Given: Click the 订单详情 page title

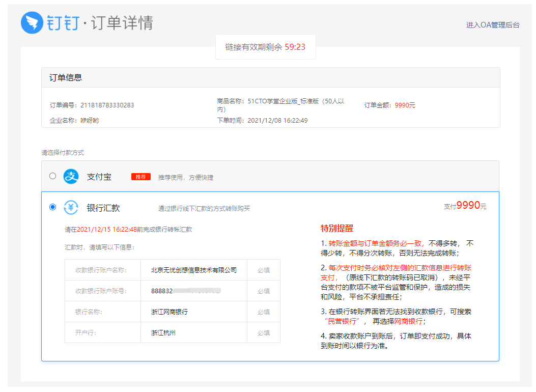Looking at the screenshot, I should click(x=122, y=23).
